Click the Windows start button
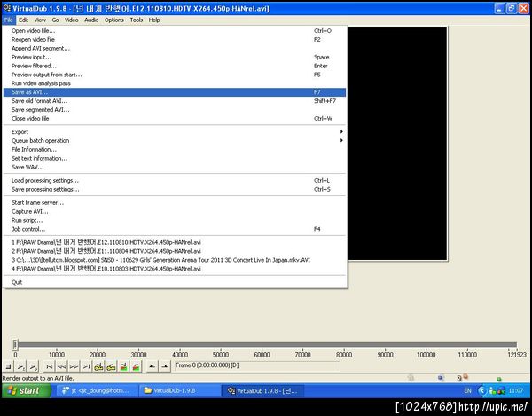This screenshot has height=416, width=532. [x=26, y=391]
